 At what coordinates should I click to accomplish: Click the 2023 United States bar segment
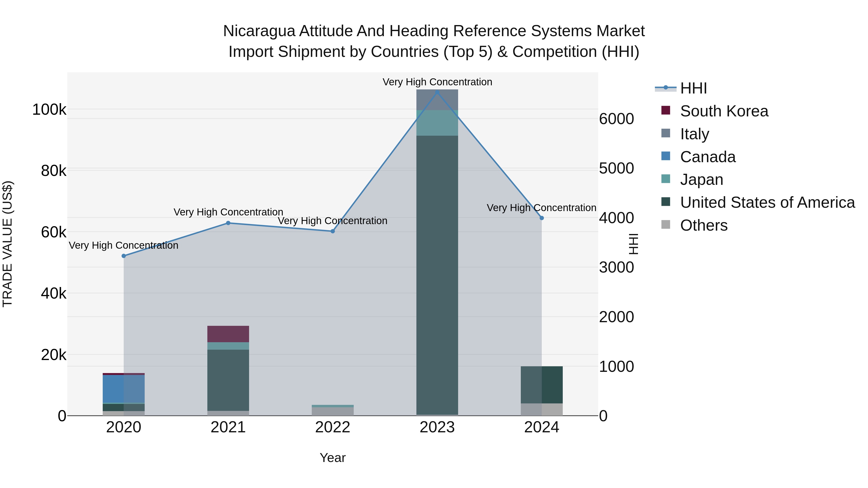[437, 275]
